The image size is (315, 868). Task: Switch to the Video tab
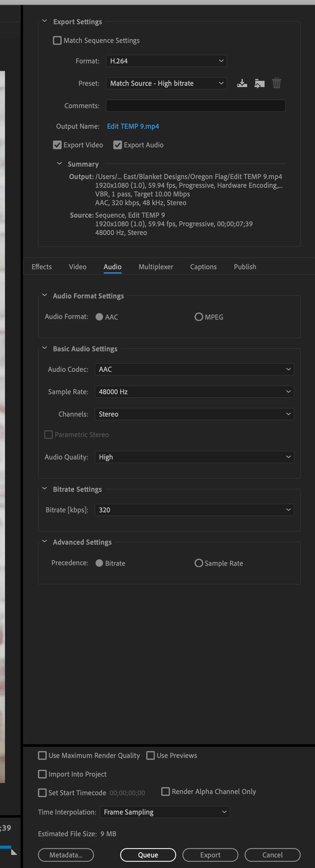[x=78, y=266]
